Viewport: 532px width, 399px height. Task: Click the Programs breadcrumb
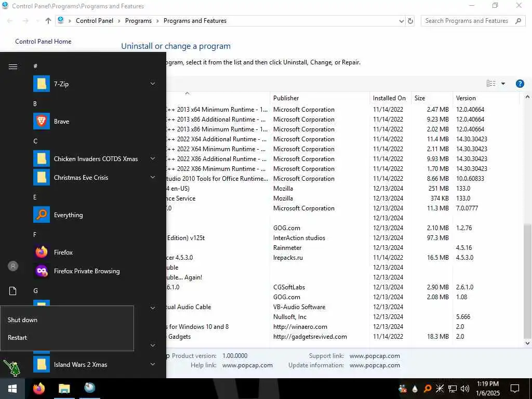[x=138, y=21]
